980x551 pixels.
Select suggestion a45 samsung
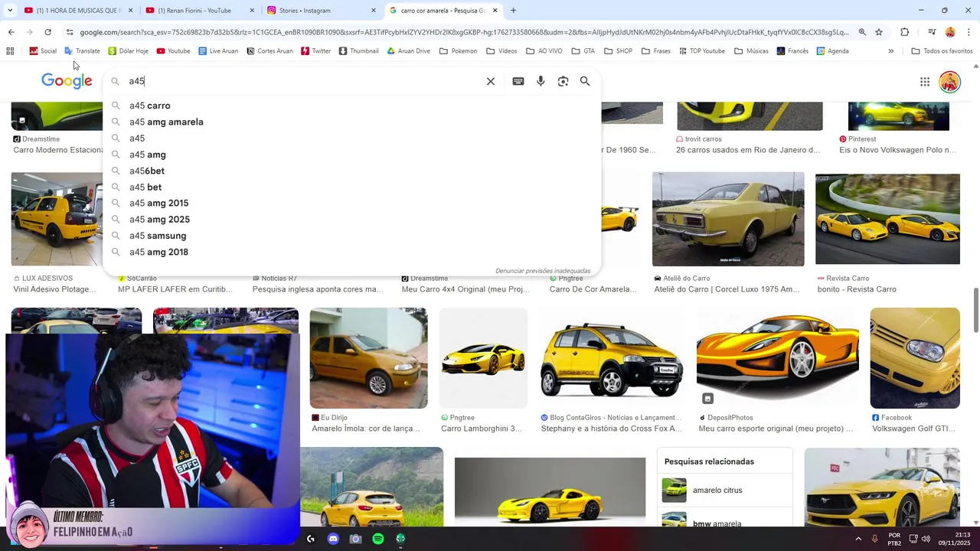(x=351, y=236)
